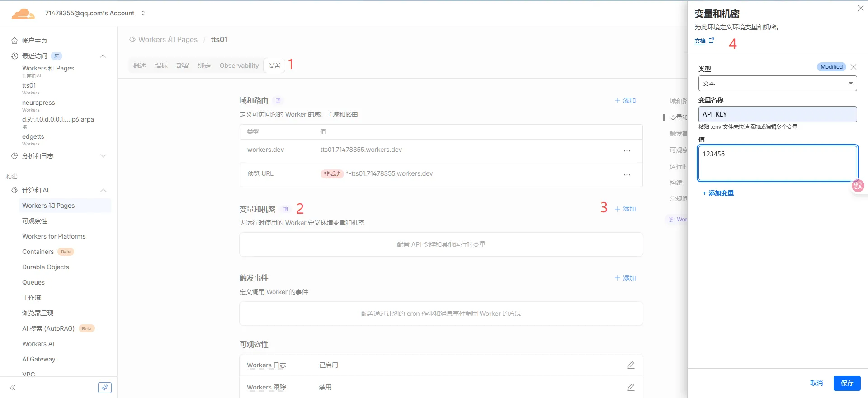Click the edit pencil for Workers 日志
868x398 pixels.
pos(631,365)
